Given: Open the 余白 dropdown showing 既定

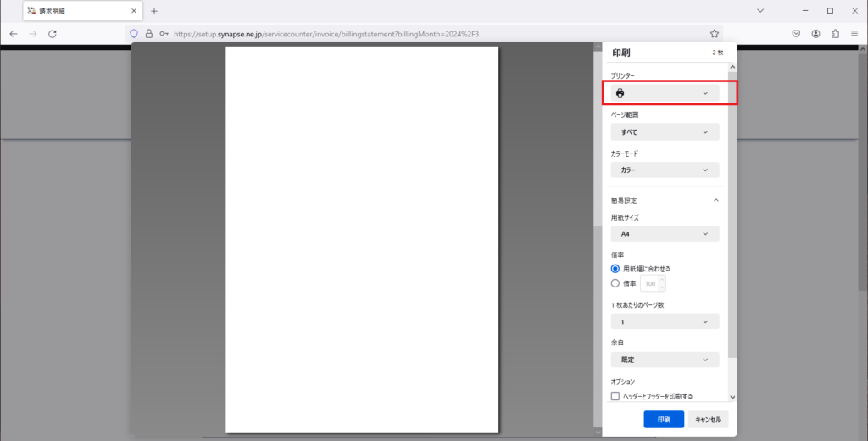Looking at the screenshot, I should [665, 360].
